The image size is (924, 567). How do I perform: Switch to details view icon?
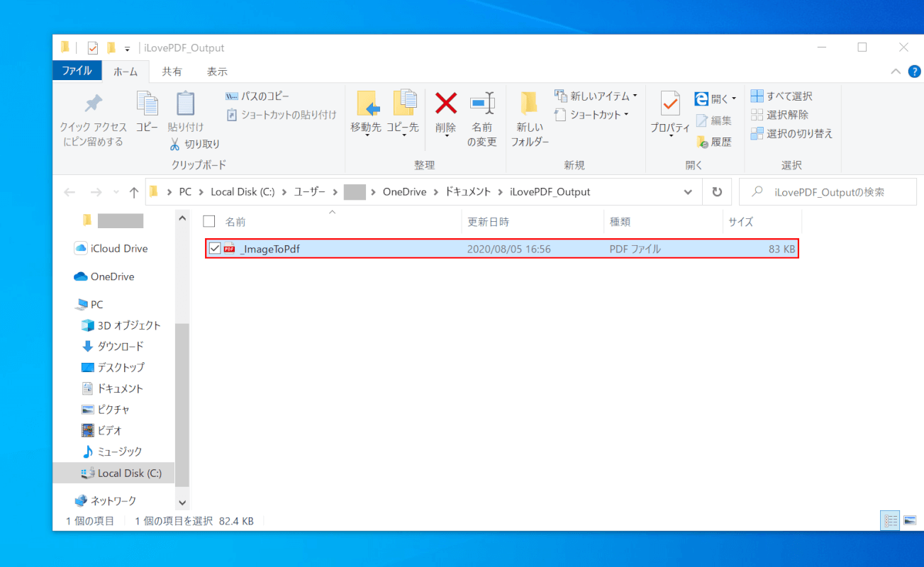(890, 521)
